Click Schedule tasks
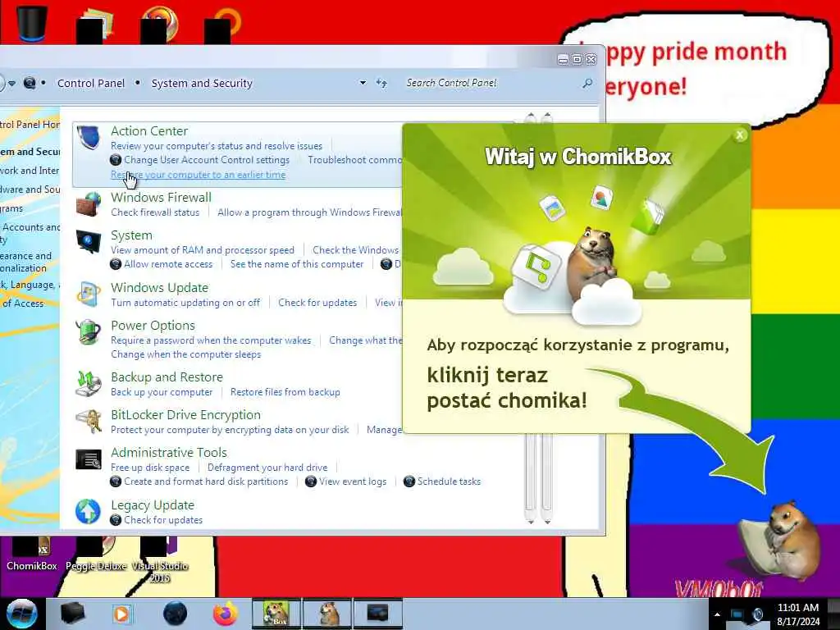This screenshot has height=630, width=840. point(449,482)
